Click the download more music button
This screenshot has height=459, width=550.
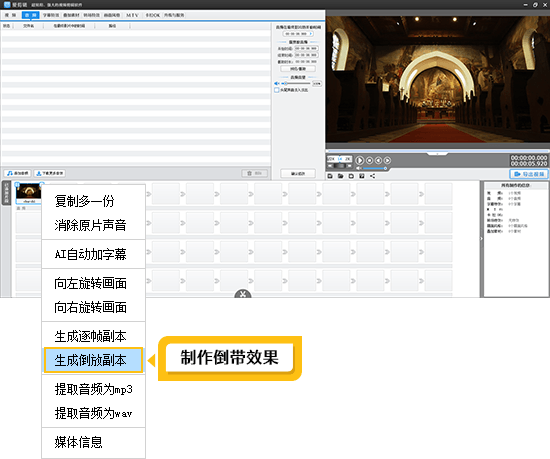49,173
